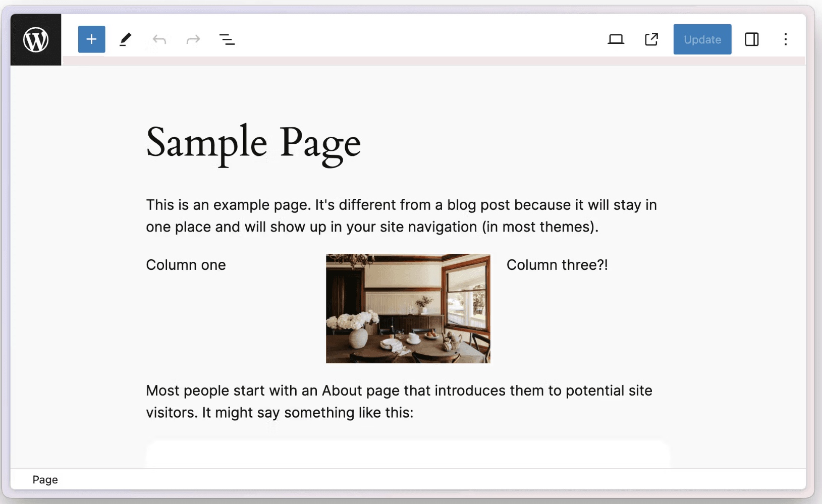Open the device preview laptop dropdown
Viewport: 822px width, 504px height.
[x=616, y=39]
